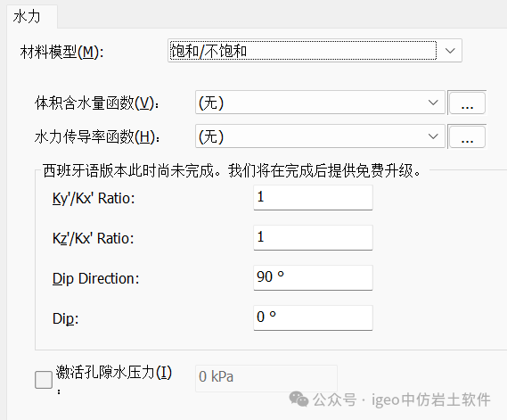Click the Ky'/Kx' Ratio label
This screenshot has width=507, height=420.
coord(94,198)
